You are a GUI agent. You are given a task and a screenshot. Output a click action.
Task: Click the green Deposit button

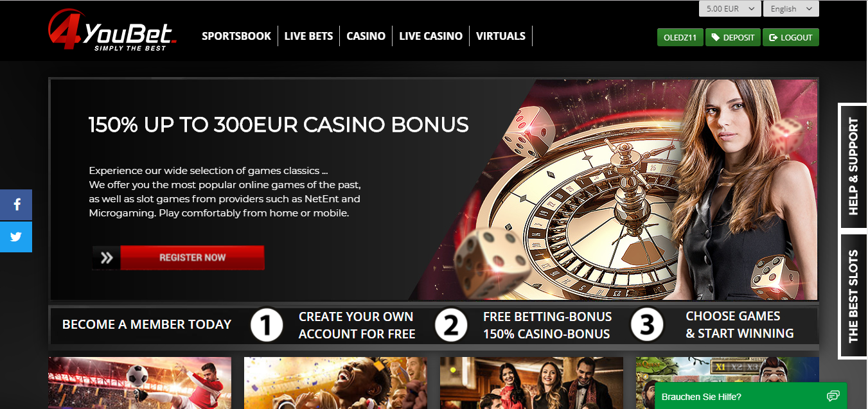[x=733, y=37]
